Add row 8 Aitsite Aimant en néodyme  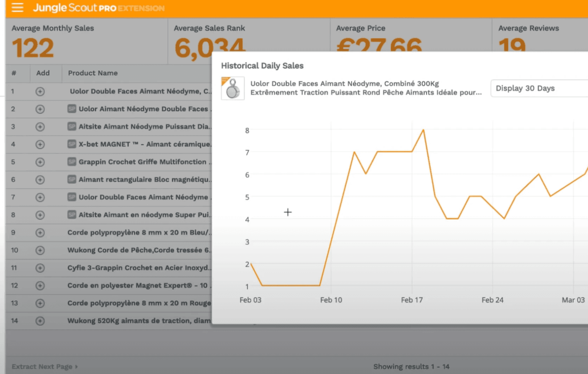(40, 215)
